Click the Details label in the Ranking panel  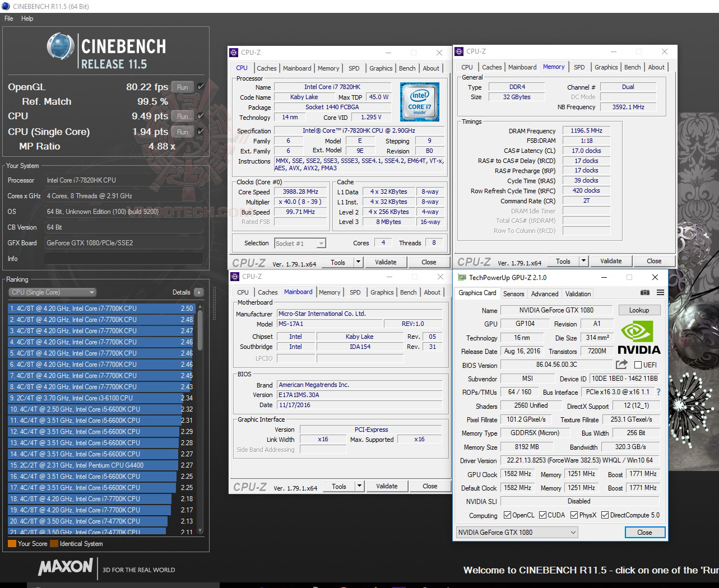point(181,292)
